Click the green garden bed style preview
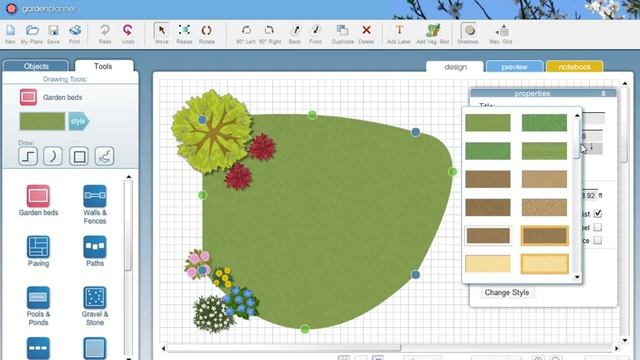640x360 pixels. coord(42,121)
